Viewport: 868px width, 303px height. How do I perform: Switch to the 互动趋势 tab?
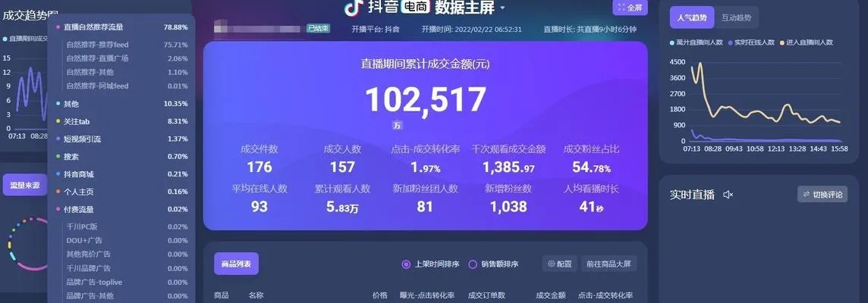pyautogui.click(x=736, y=17)
